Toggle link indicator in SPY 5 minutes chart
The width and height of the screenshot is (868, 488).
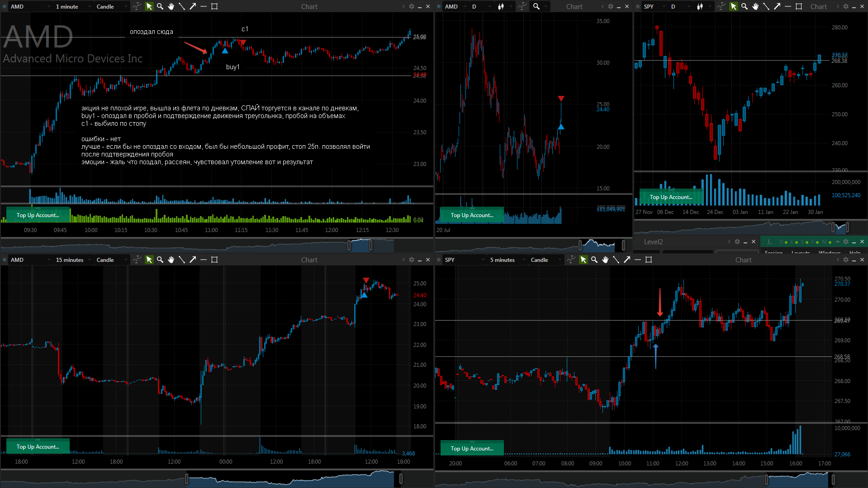tap(439, 260)
